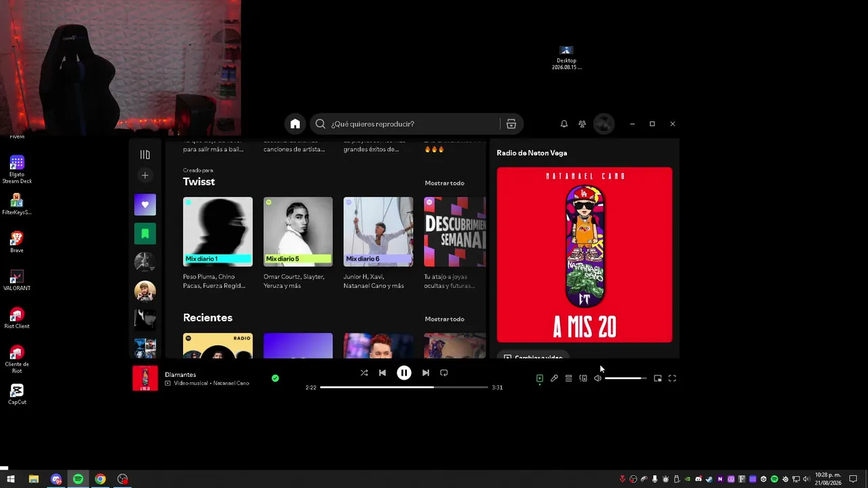Viewport: 868px width, 488px height.
Task: Toggle Now Playing view panel
Action: (540, 378)
